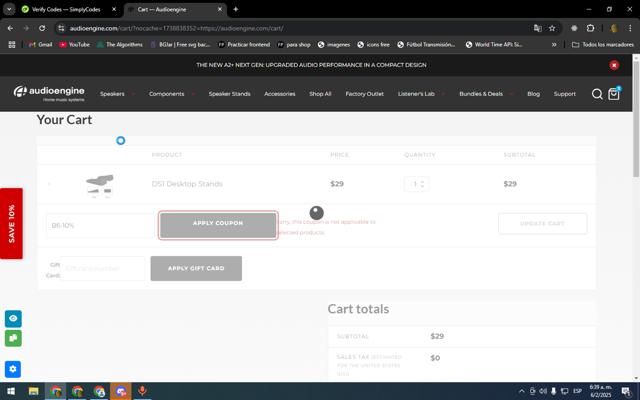Switch to the Verify Codes — SimplyCodes tab
The image size is (640, 400).
[65, 9]
